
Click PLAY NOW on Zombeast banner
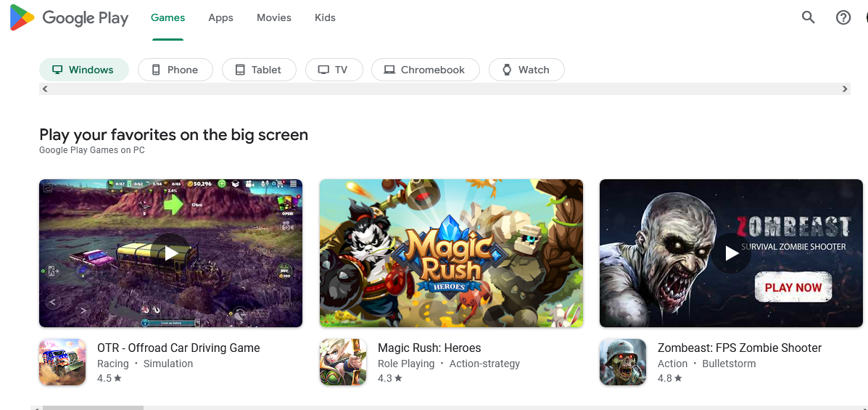(793, 287)
